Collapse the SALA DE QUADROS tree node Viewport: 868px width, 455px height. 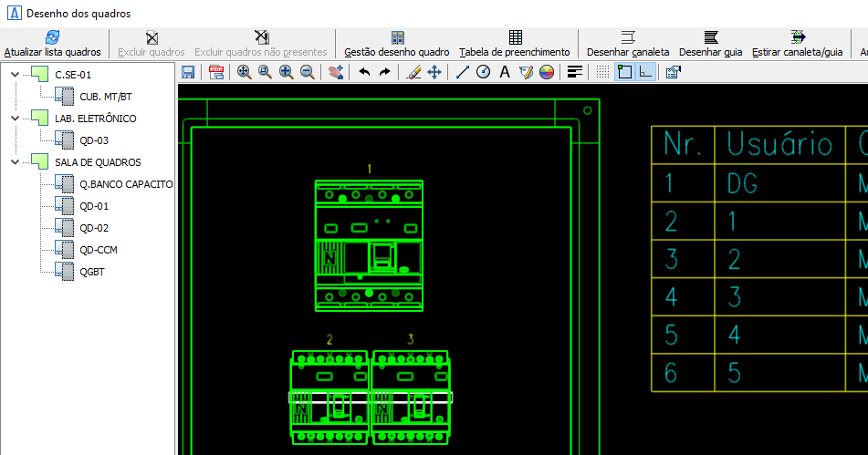(x=15, y=162)
